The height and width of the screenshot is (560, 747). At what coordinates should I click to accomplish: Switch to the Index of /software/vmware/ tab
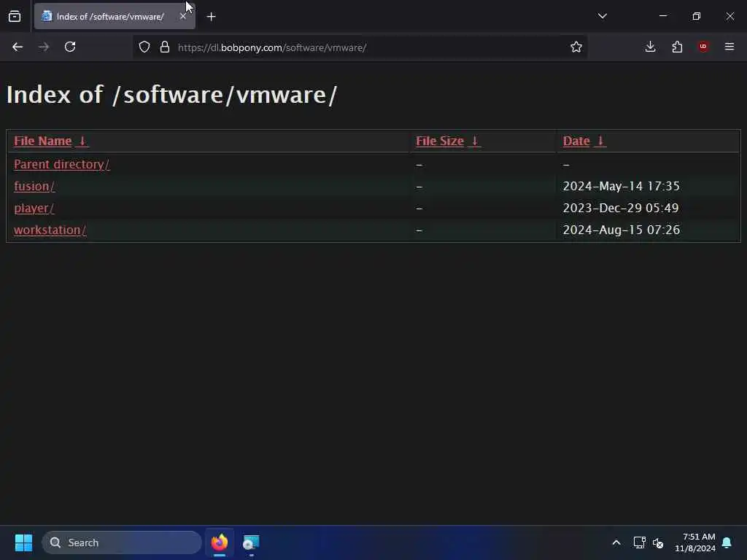pyautogui.click(x=110, y=17)
